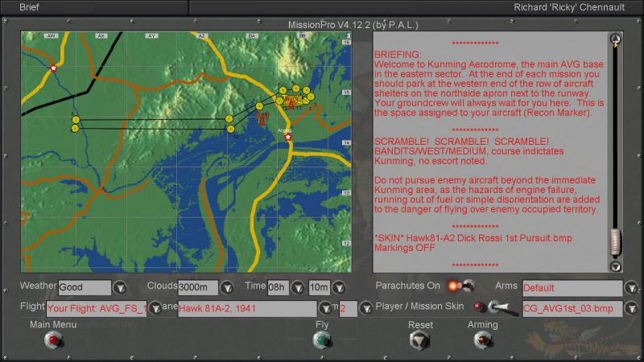Screen dimensions: 644x362
Task: Open Arming with its amber round button
Action: (482, 339)
